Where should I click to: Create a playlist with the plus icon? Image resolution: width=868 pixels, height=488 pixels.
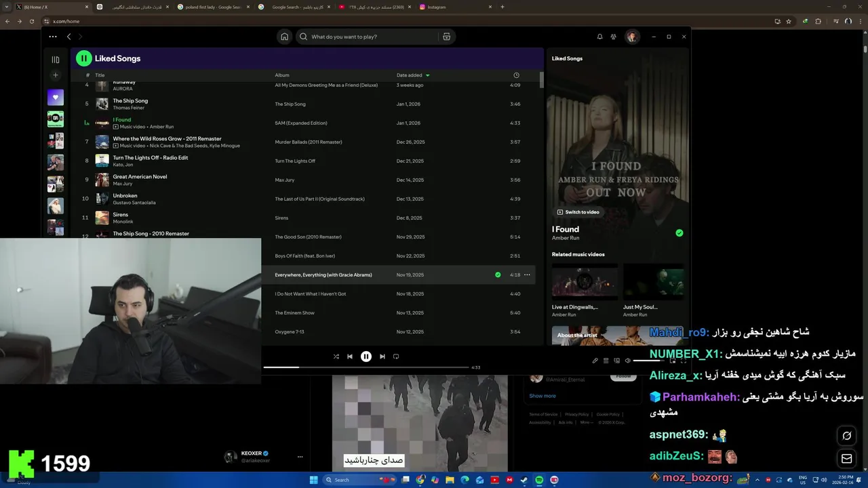tap(56, 75)
